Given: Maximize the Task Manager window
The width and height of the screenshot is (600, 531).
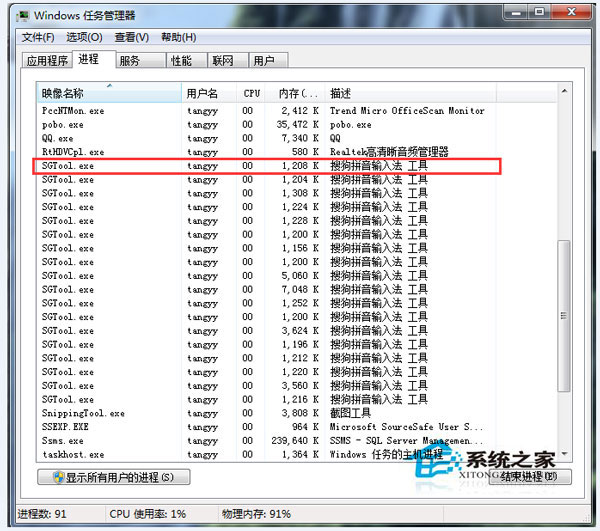Looking at the screenshot, I should (x=539, y=12).
